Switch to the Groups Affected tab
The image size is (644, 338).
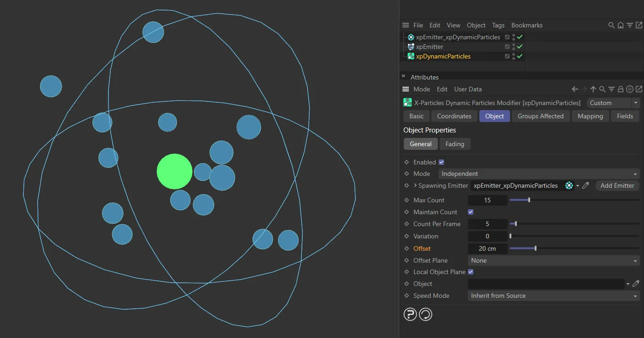[540, 116]
